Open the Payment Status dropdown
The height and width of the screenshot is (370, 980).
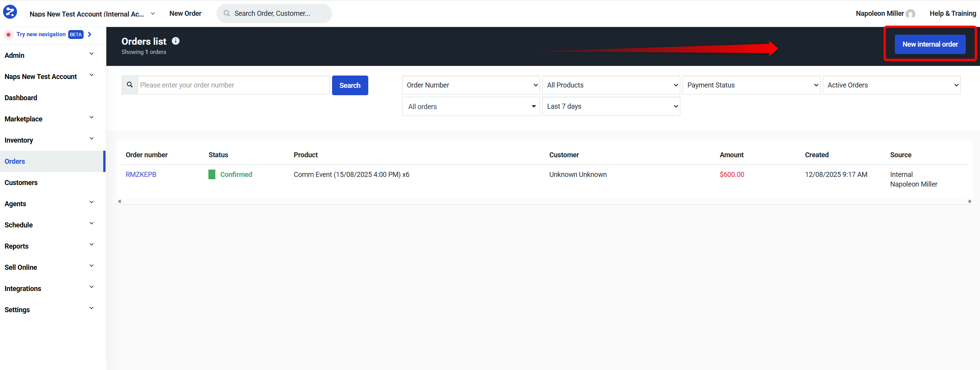(x=751, y=85)
